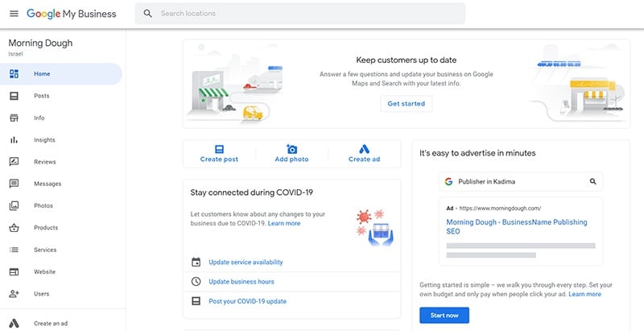The height and width of the screenshot is (331, 644).
Task: Click the Products basket icon in sidebar
Action: click(14, 227)
